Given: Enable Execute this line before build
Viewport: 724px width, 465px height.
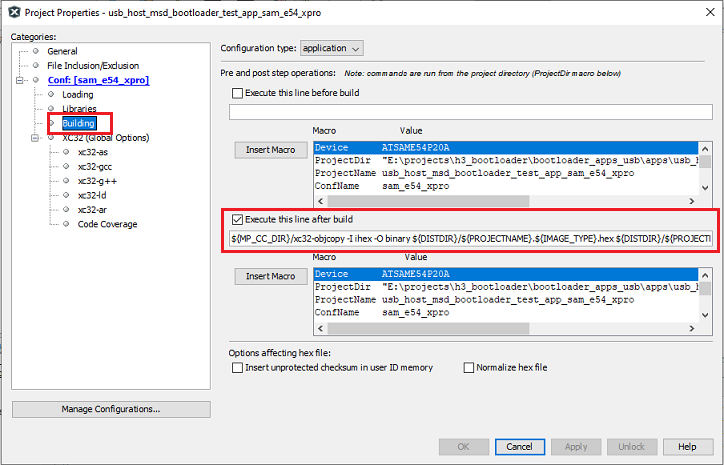Looking at the screenshot, I should coord(237,93).
